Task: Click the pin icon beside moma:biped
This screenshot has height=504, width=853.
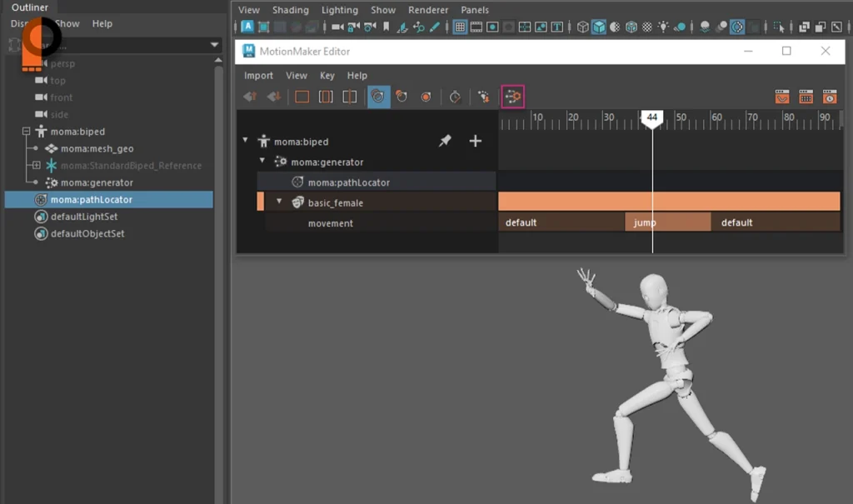Action: 445,142
